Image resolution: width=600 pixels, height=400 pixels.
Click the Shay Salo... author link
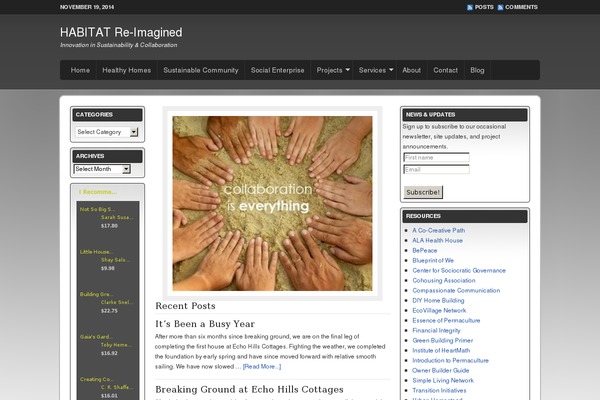(x=116, y=260)
